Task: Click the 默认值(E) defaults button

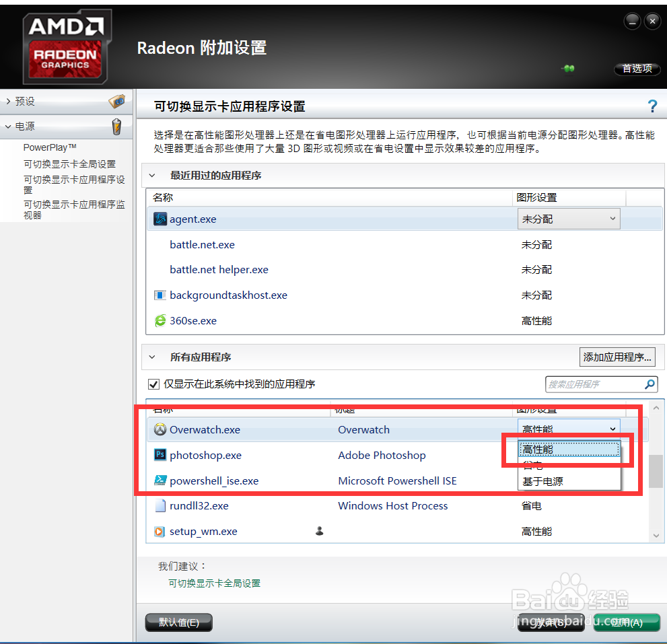Action: [x=178, y=622]
